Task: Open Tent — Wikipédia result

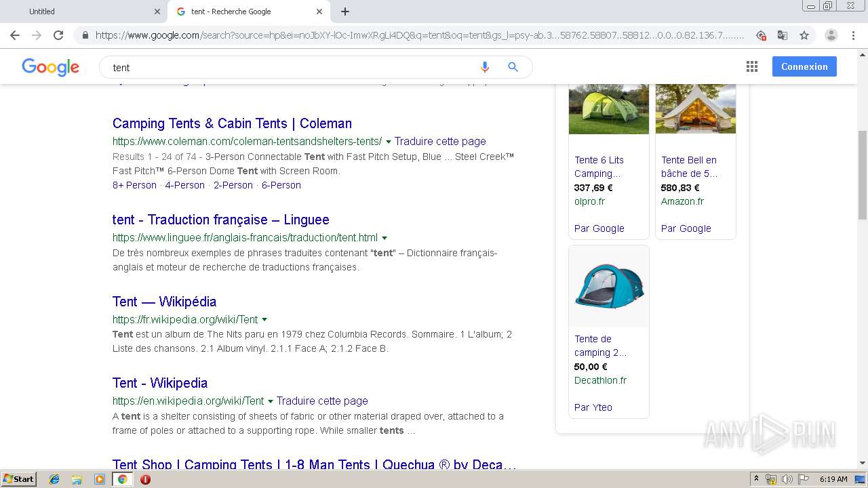Action: tap(164, 302)
